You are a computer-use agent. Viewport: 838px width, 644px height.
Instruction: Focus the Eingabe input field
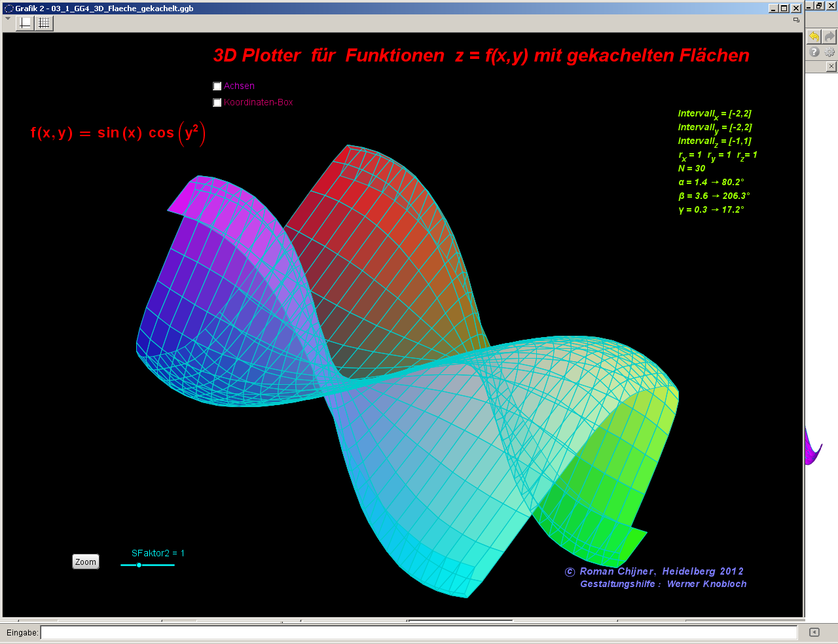coord(419,632)
